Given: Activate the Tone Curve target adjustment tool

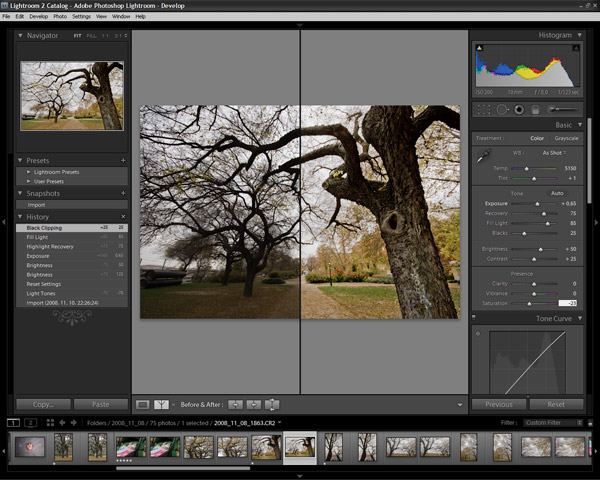Looking at the screenshot, I should (x=478, y=334).
